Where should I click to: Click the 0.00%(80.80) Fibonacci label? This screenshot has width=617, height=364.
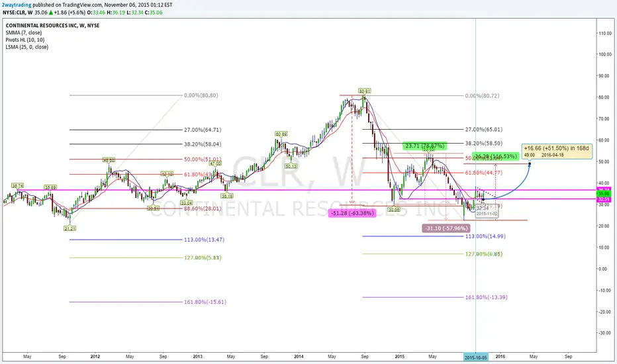click(x=201, y=95)
